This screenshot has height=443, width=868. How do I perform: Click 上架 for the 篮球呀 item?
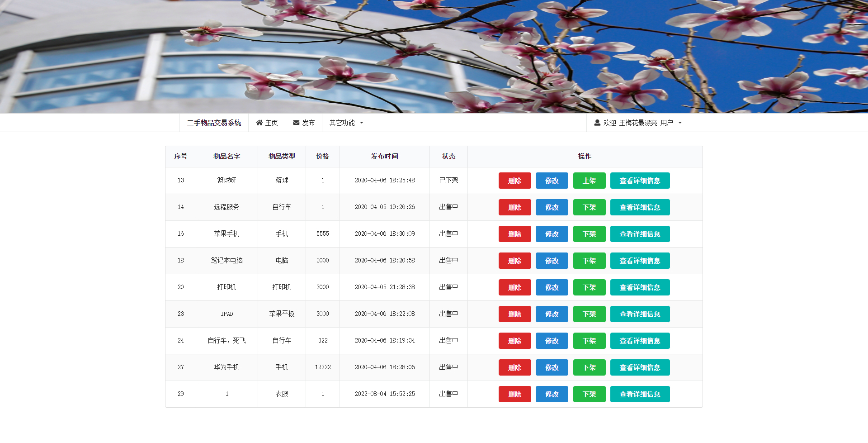pyautogui.click(x=589, y=180)
